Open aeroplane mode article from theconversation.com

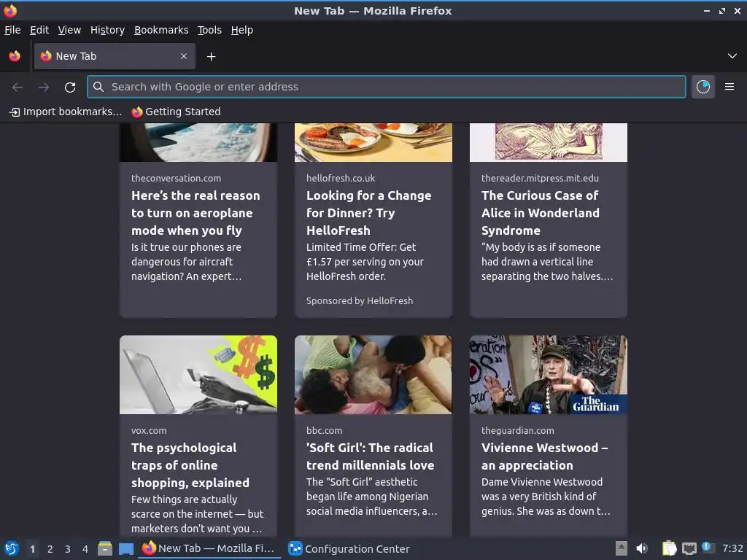[x=196, y=213]
